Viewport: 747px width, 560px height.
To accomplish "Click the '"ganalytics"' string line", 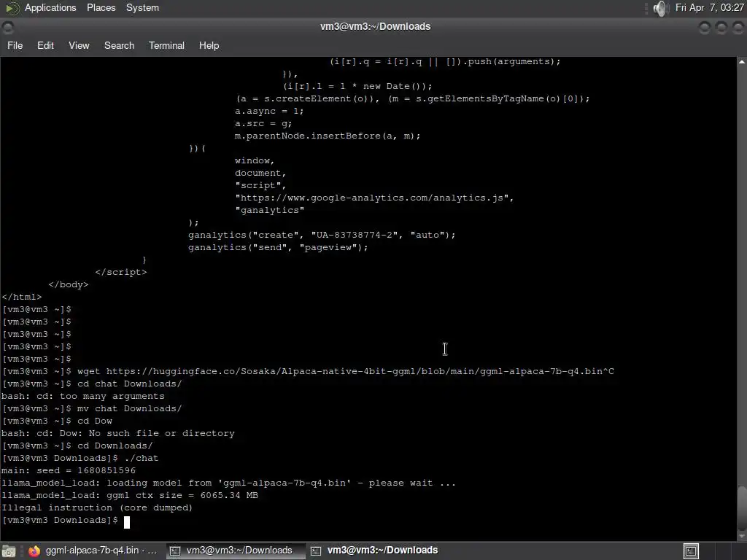I will pyautogui.click(x=270, y=211).
